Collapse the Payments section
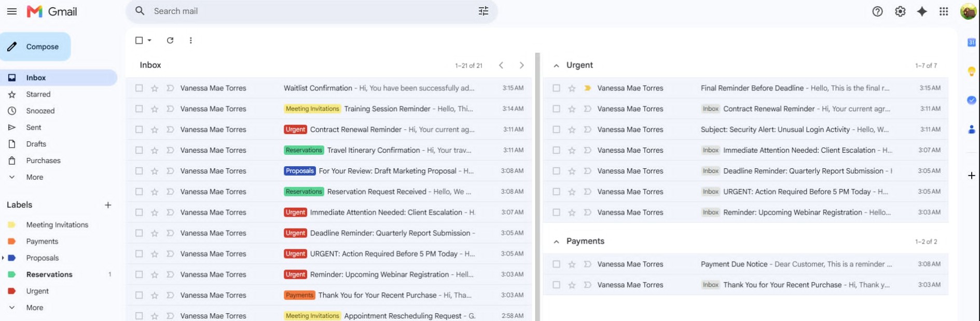The height and width of the screenshot is (321, 980). [x=556, y=242]
